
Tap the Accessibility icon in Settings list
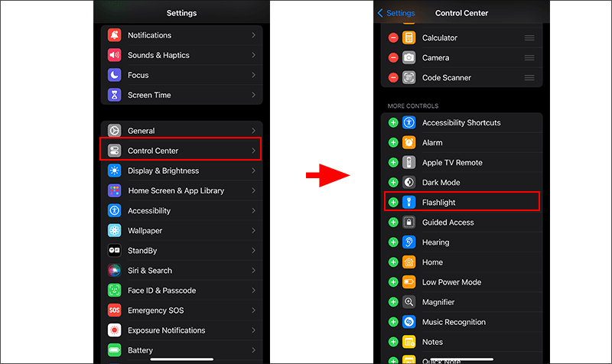114,210
